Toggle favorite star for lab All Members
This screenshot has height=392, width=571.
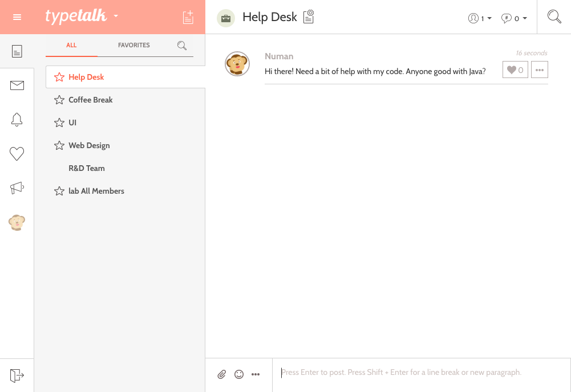tap(59, 191)
